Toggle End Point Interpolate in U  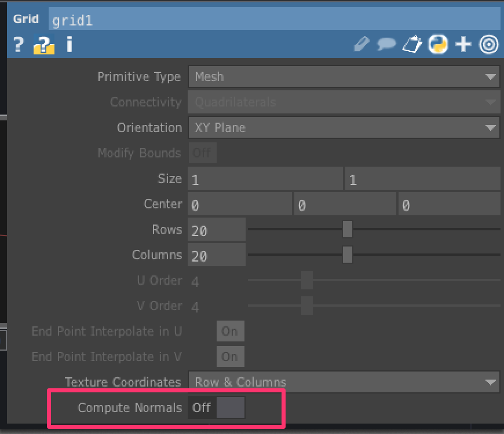[230, 331]
